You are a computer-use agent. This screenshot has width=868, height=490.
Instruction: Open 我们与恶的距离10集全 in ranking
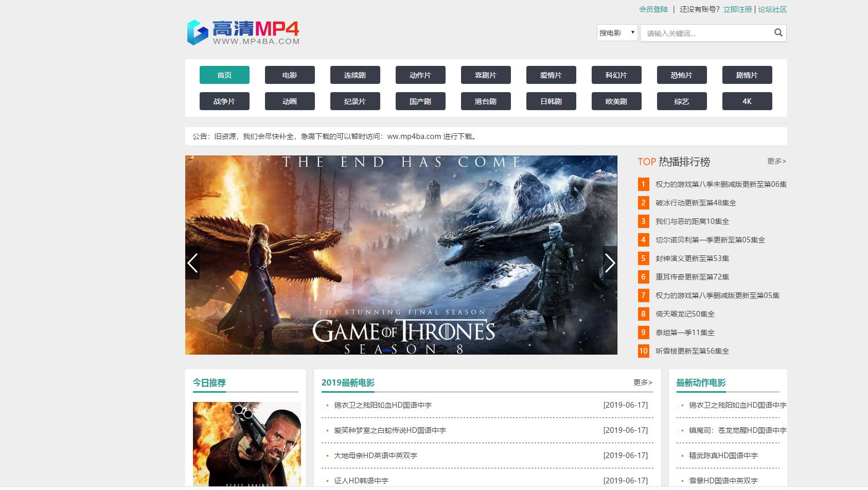(x=692, y=221)
